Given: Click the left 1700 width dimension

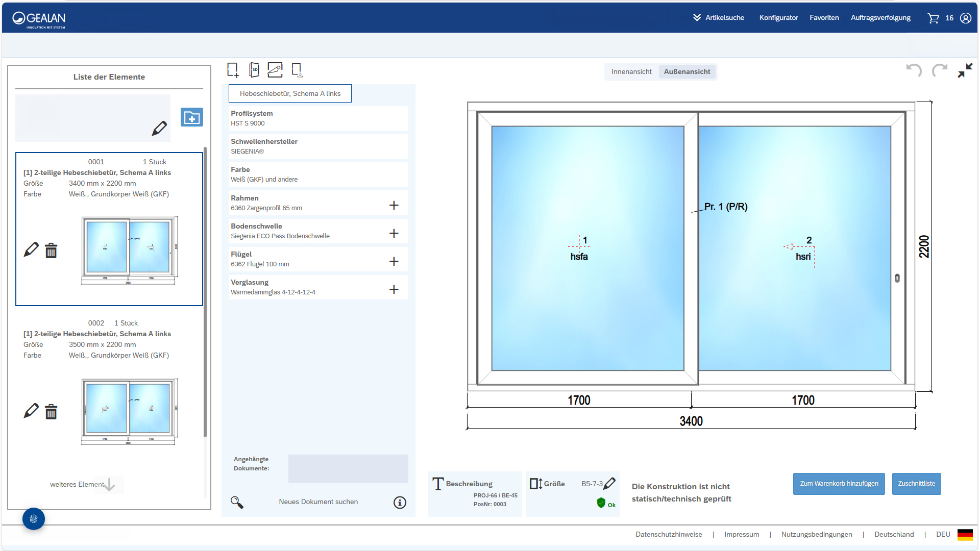Looking at the screenshot, I should coord(579,400).
